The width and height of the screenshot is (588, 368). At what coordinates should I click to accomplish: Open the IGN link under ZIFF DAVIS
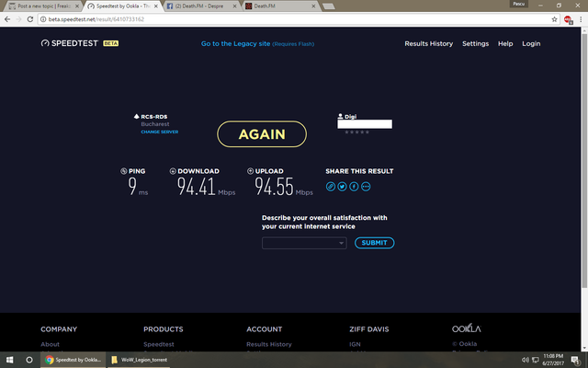[355, 344]
